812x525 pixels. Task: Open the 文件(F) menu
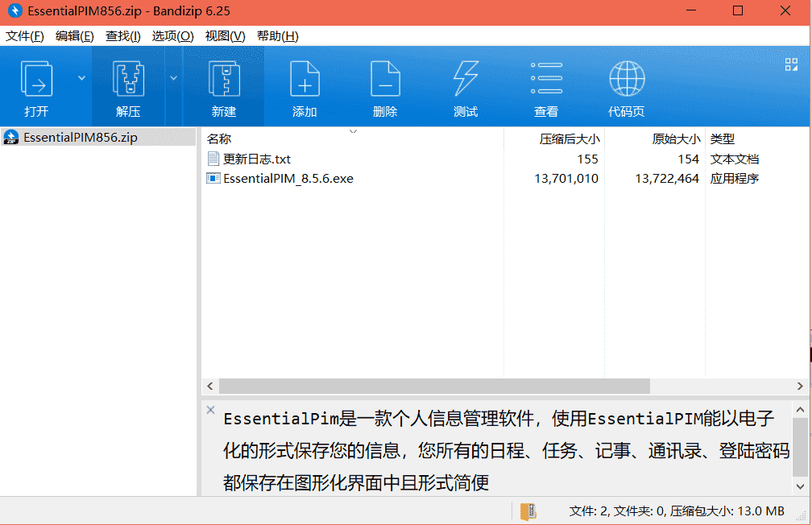(24, 36)
